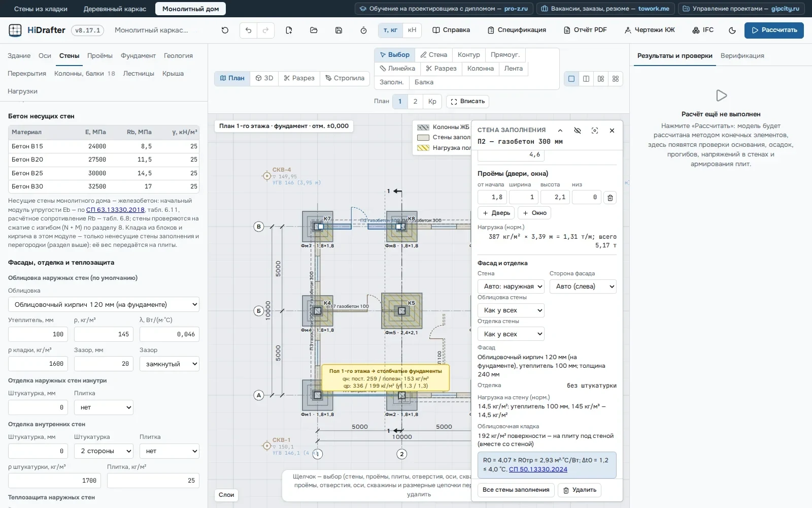Screen dimensions: 812x508
Task: Open project folder icon
Action: tap(314, 30)
